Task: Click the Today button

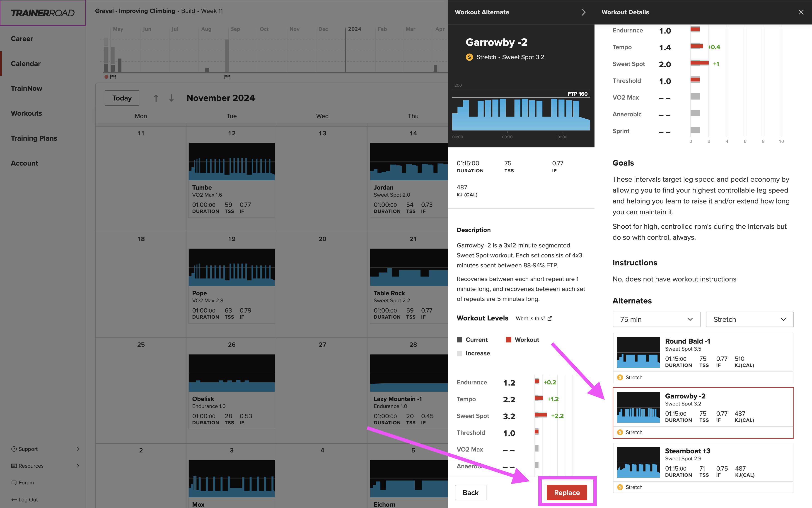Action: point(122,98)
